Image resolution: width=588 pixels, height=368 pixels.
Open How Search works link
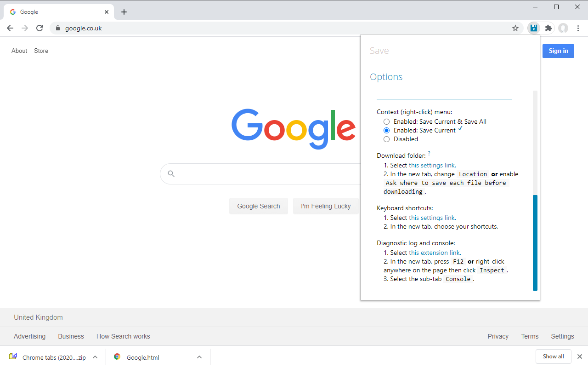123,336
